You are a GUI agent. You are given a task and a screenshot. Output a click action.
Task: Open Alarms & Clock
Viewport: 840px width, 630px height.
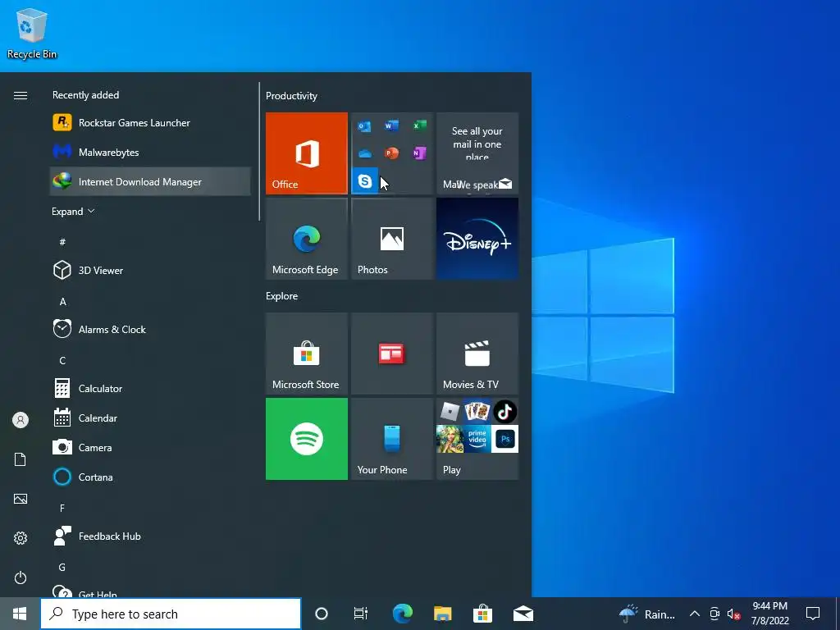150,330
